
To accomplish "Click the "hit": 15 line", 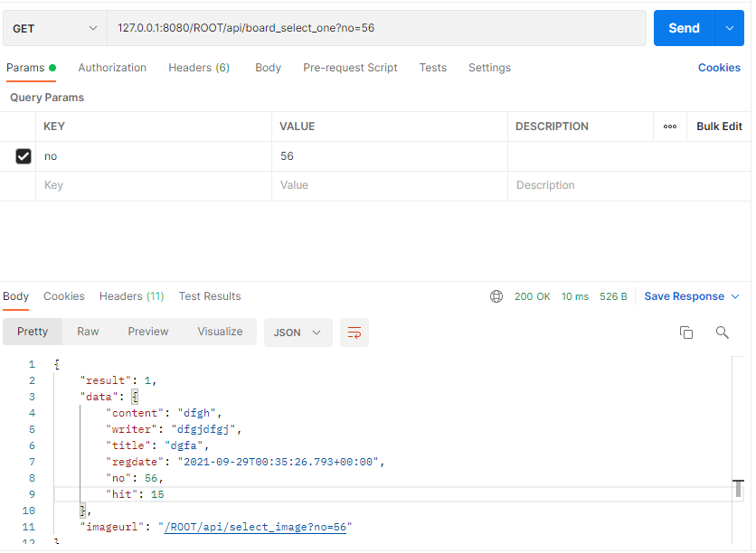I will tap(135, 494).
